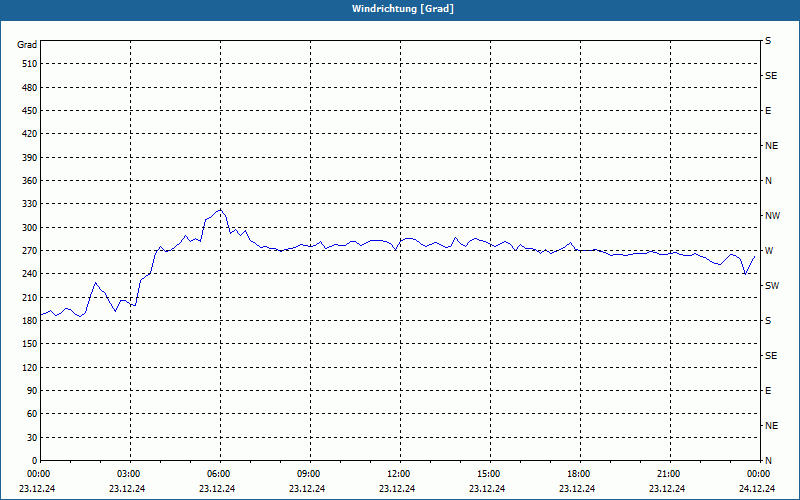Select compass label "SE" level with 480 line
Screen dimensions: 800x500
[771, 76]
